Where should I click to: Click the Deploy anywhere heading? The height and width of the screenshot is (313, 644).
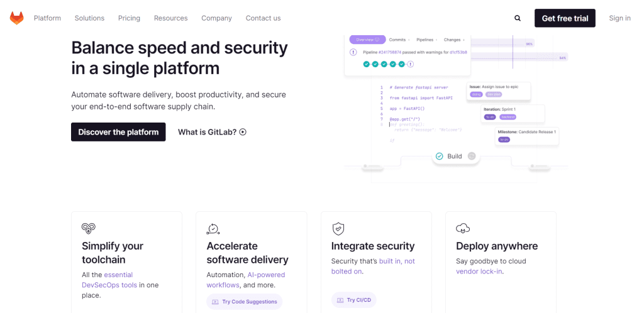[x=497, y=246]
